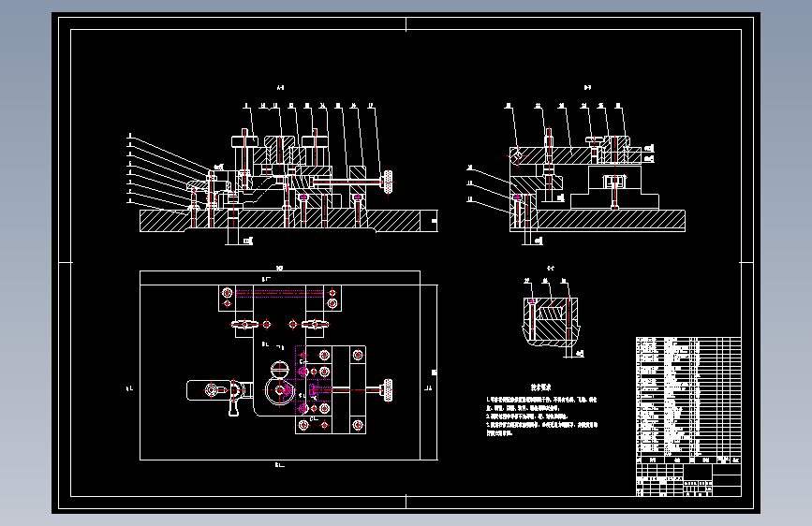Click the title block at the drawing's corner
Screen dimensions: 812x526
tap(688, 479)
